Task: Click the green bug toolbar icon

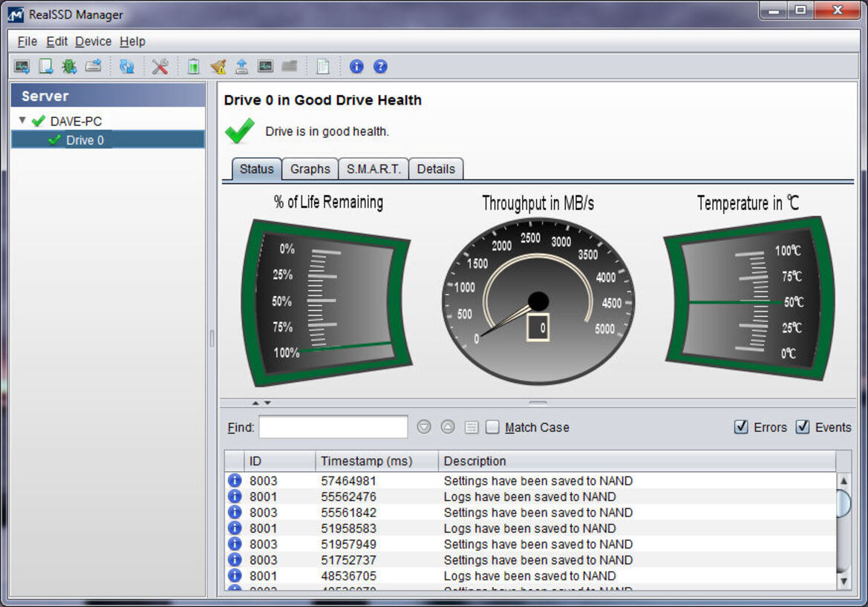Action: click(x=69, y=67)
